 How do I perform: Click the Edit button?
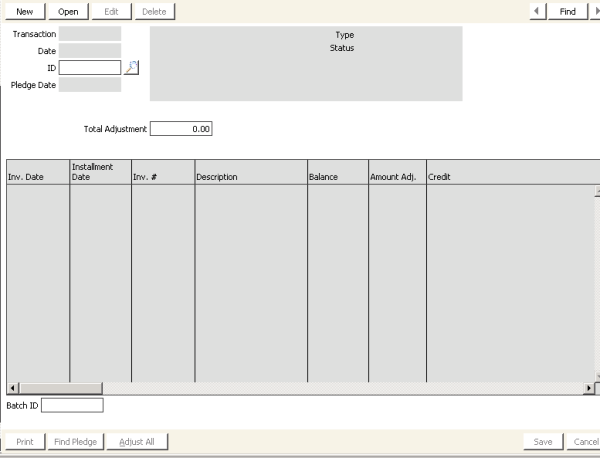pos(111,11)
